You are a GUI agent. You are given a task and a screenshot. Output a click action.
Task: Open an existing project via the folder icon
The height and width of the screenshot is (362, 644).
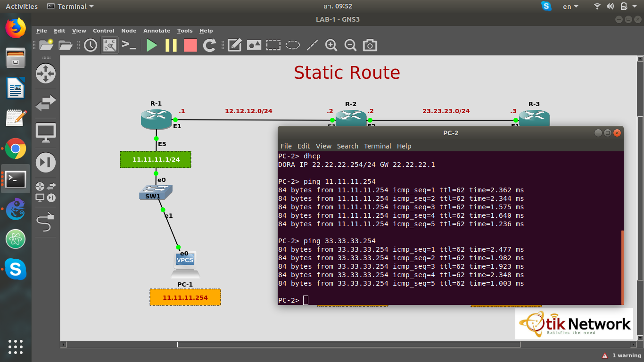66,45
